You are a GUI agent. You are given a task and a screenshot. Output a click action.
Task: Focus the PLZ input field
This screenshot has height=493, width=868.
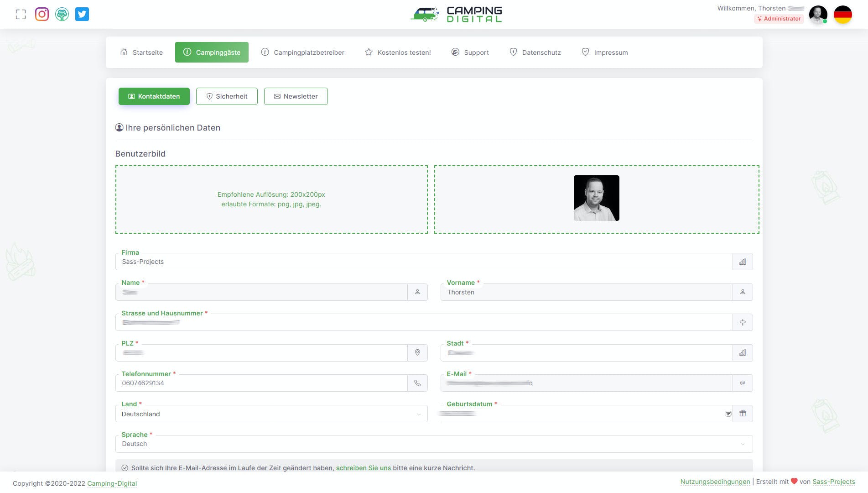pyautogui.click(x=261, y=353)
